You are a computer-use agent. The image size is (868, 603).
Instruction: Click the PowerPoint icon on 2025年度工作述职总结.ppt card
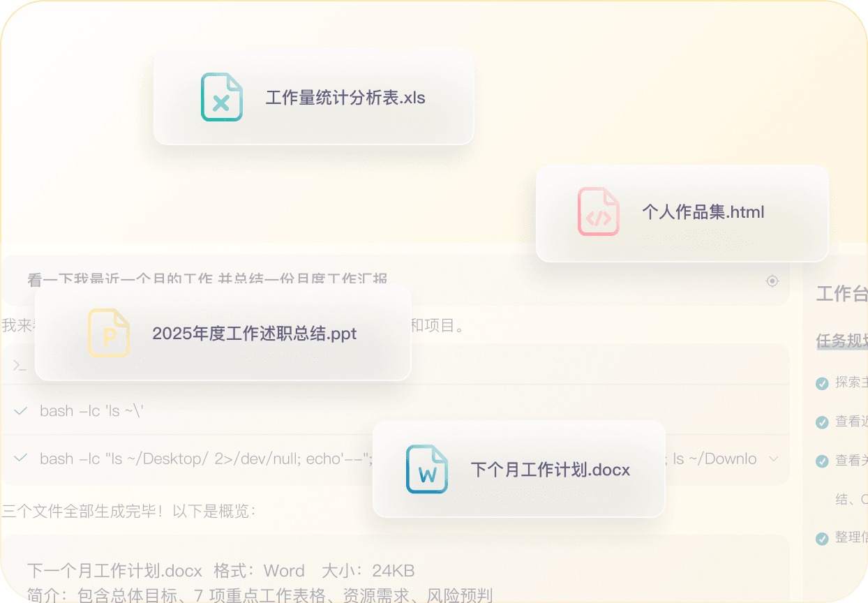(x=109, y=333)
